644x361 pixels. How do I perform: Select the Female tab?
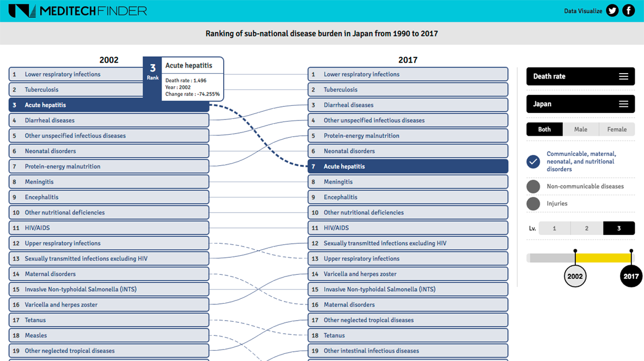point(617,130)
